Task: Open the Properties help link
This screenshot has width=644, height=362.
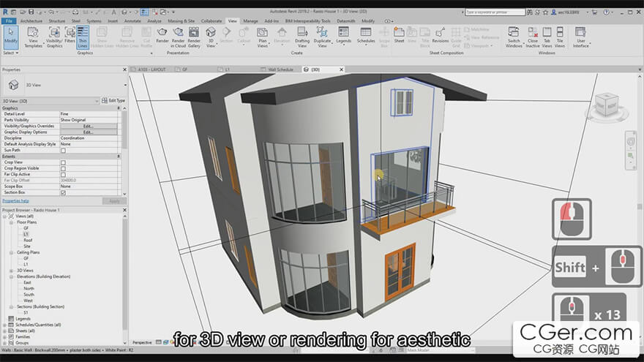Action: (15, 200)
